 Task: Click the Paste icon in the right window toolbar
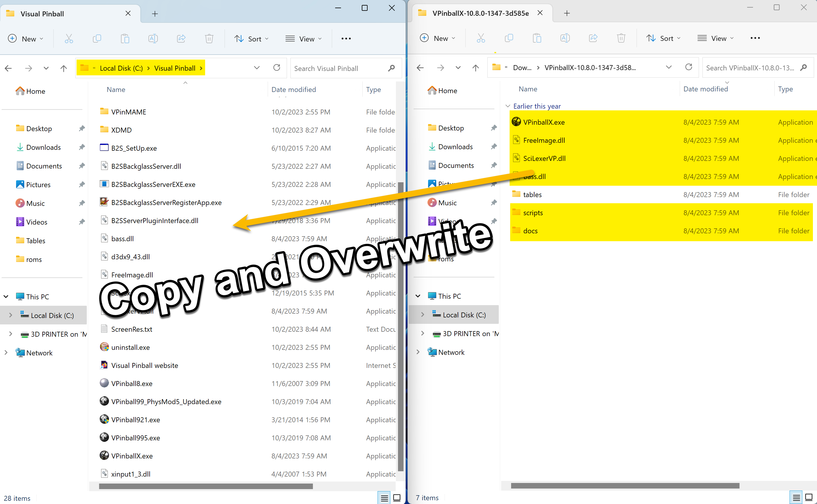tap(537, 38)
